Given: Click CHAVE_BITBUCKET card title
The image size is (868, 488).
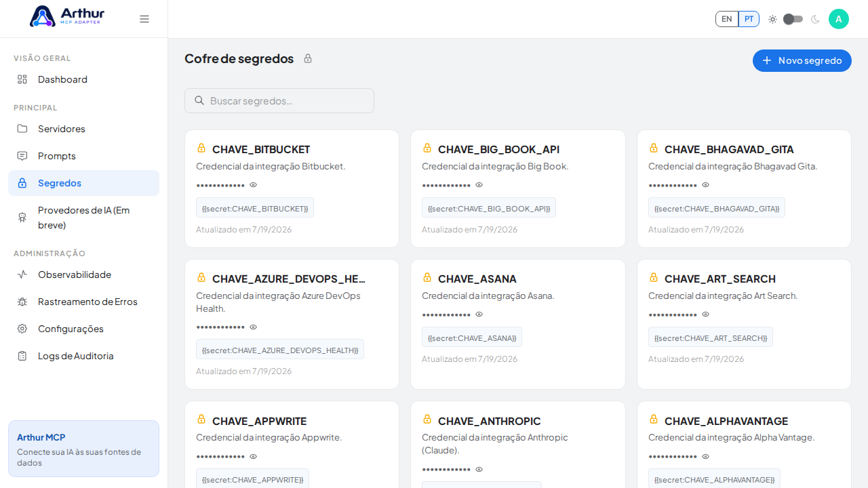Looking at the screenshot, I should (x=261, y=149).
